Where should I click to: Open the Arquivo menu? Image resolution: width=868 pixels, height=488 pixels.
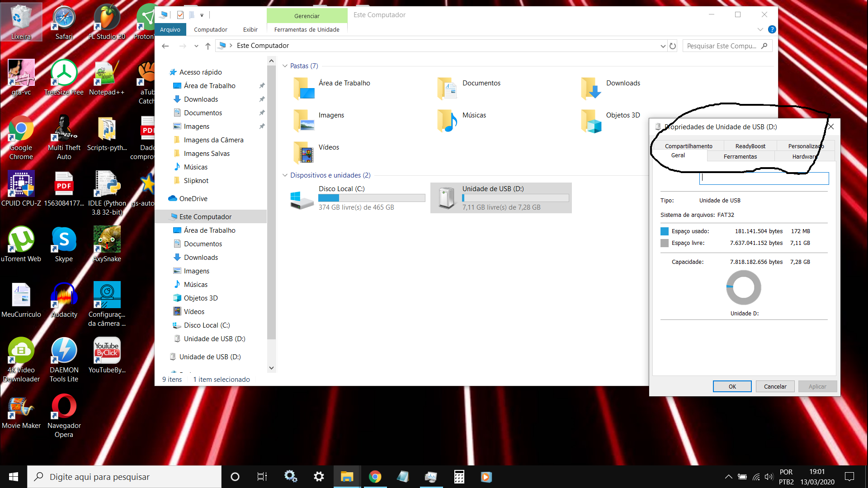(170, 29)
